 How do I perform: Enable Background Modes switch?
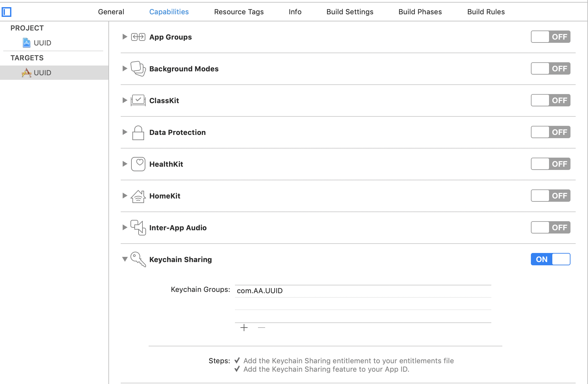click(x=551, y=68)
